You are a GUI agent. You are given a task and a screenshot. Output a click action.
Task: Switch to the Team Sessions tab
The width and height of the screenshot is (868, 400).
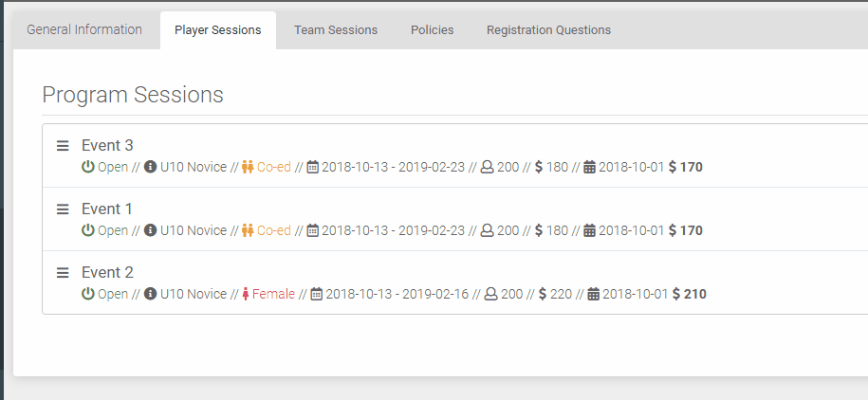pos(336,29)
